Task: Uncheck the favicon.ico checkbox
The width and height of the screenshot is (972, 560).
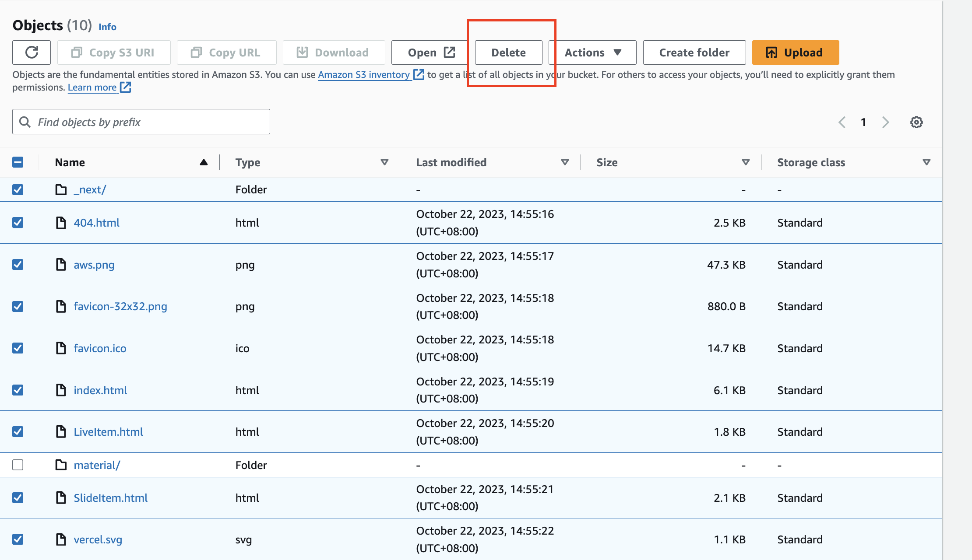Action: [x=18, y=348]
